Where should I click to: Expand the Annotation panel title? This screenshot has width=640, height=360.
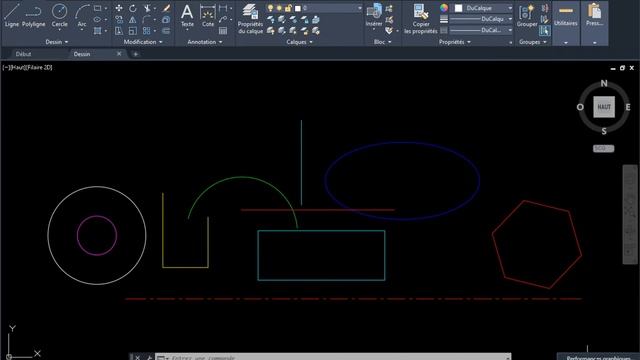click(x=204, y=42)
